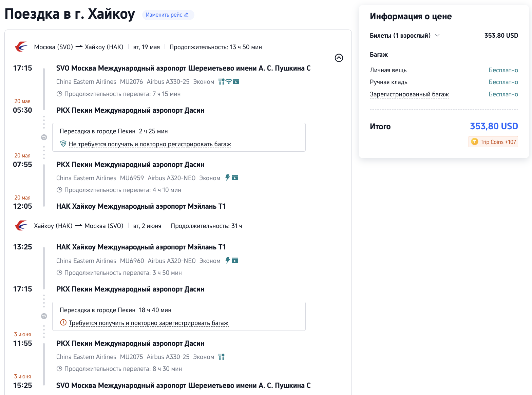Click the entertainment icon on flight MU2076
The image size is (532, 395).
[x=236, y=81]
